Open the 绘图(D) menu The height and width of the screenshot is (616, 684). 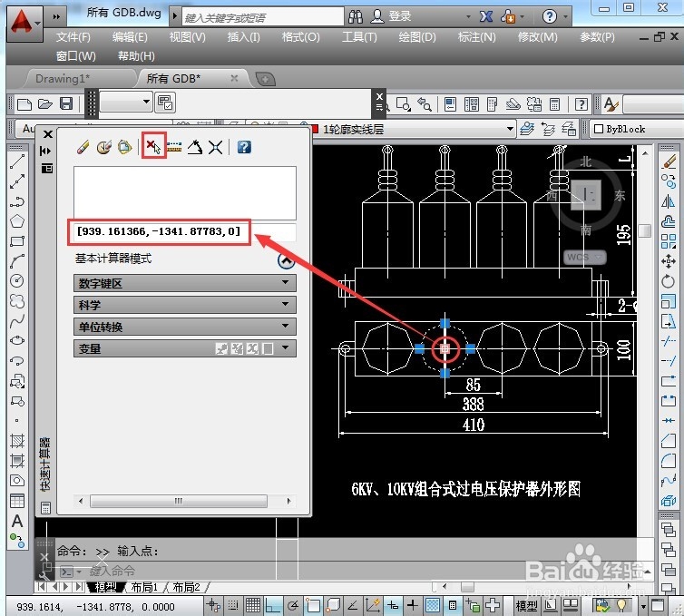(x=417, y=37)
